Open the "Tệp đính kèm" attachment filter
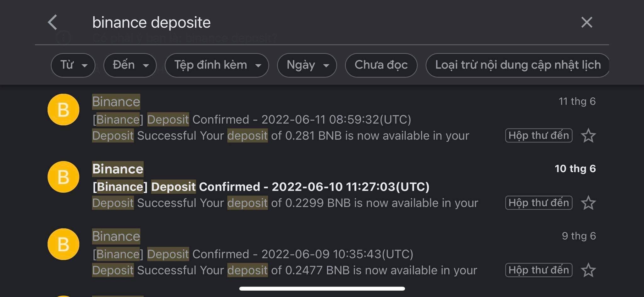This screenshot has height=297, width=644. click(217, 65)
